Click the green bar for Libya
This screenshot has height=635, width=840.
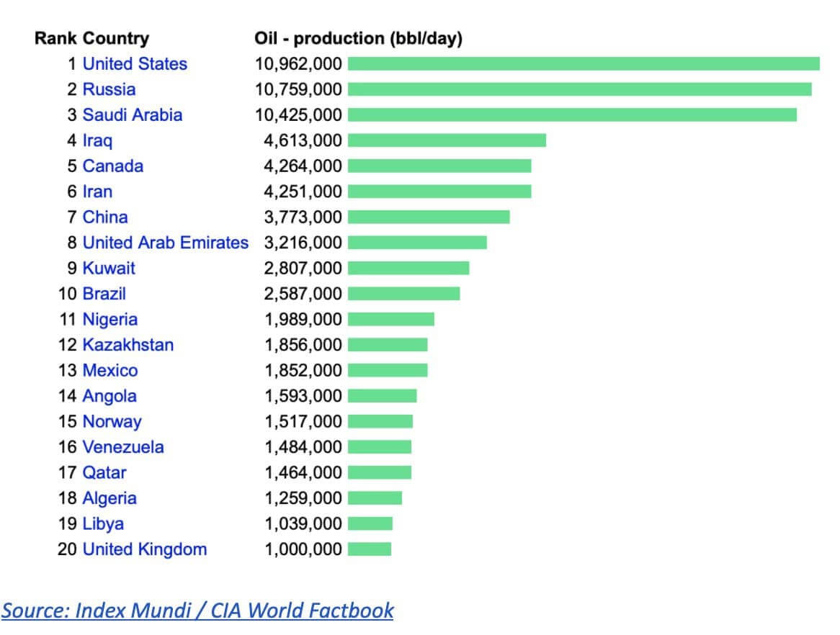370,524
